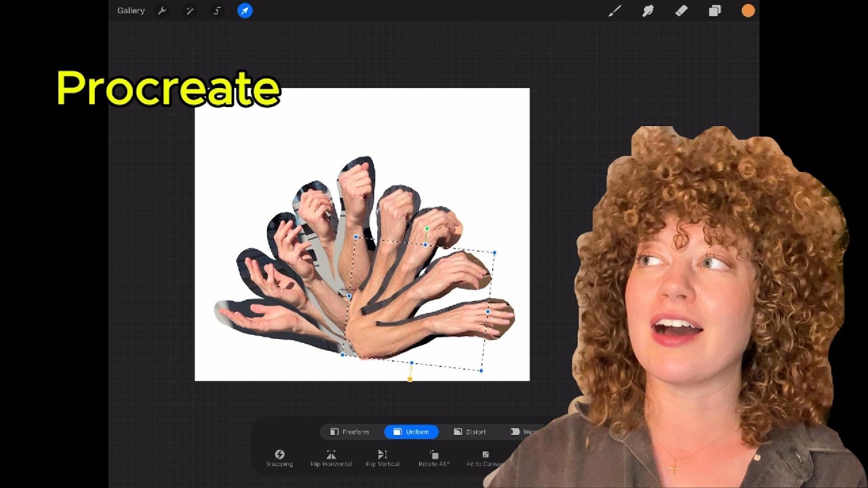
Task: Switch to Freeform transform mode
Action: pos(350,432)
